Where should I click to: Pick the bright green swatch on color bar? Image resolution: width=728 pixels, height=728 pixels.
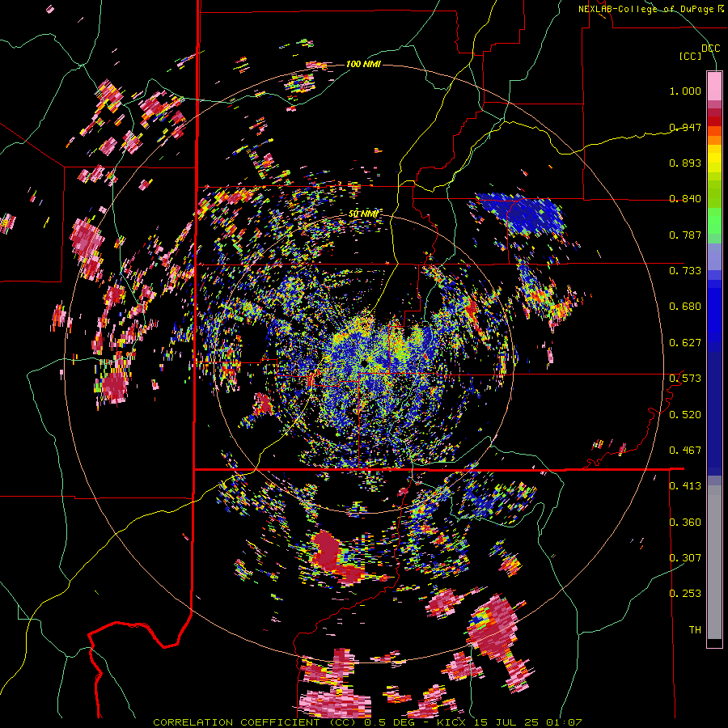[714, 222]
